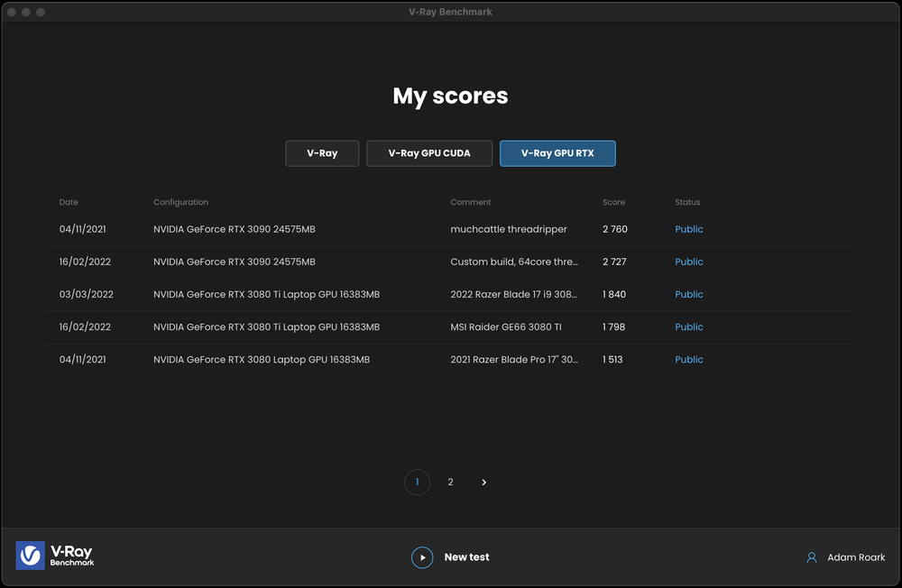Select the '2022 Razer Blade 17 i9' comment
902x588 pixels.
pos(514,294)
